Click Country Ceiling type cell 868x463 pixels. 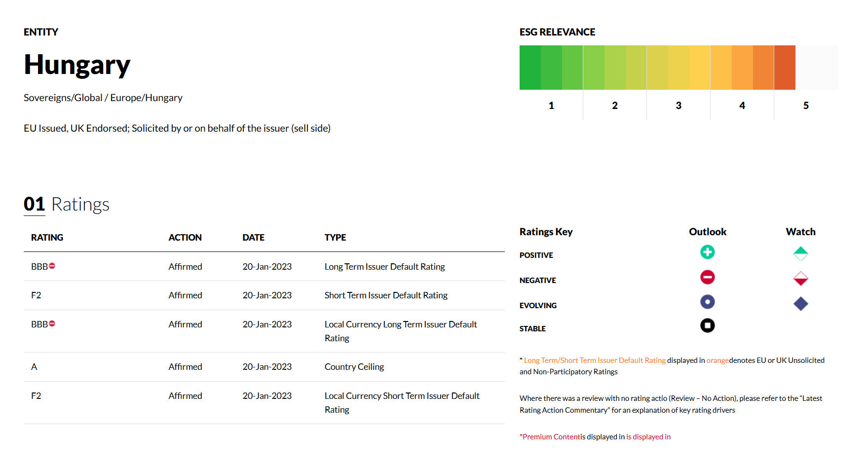[354, 367]
